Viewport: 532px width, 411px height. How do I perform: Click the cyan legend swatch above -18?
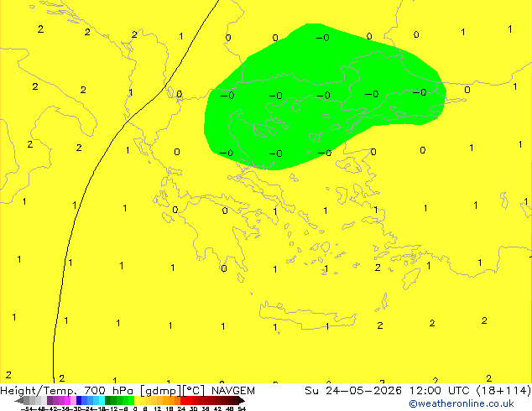coord(102,400)
